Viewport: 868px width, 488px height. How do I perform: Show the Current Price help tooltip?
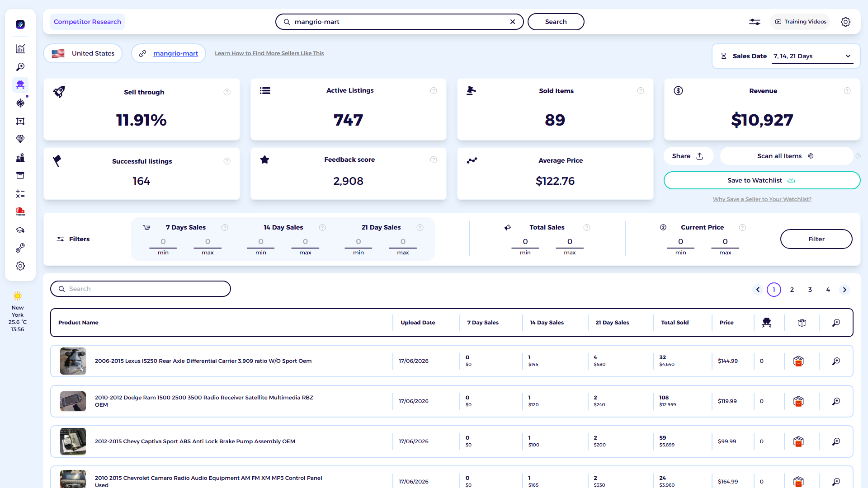point(742,228)
